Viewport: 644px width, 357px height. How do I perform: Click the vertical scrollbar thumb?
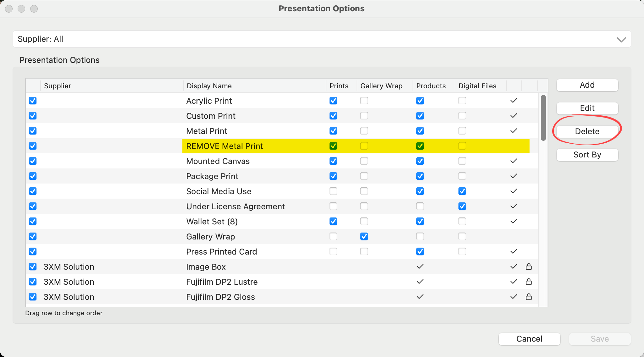click(x=543, y=118)
